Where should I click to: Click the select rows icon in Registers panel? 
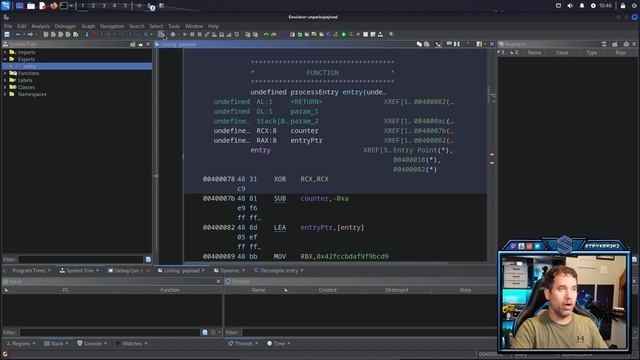pyautogui.click(x=604, y=44)
